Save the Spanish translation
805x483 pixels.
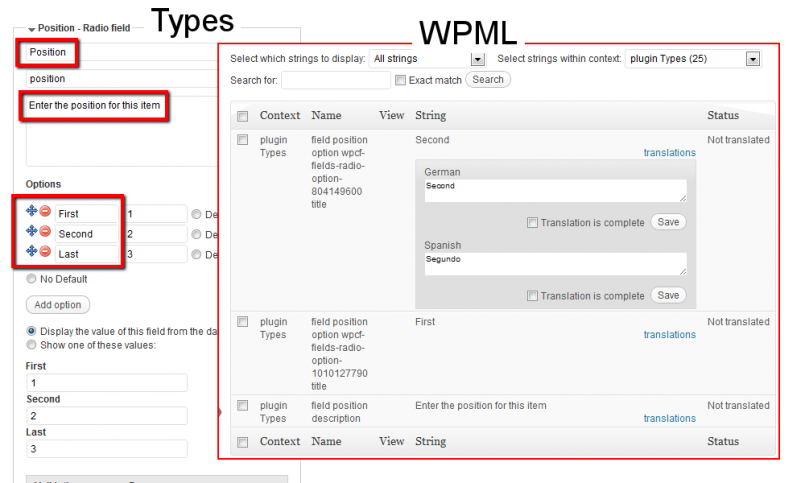point(668,295)
